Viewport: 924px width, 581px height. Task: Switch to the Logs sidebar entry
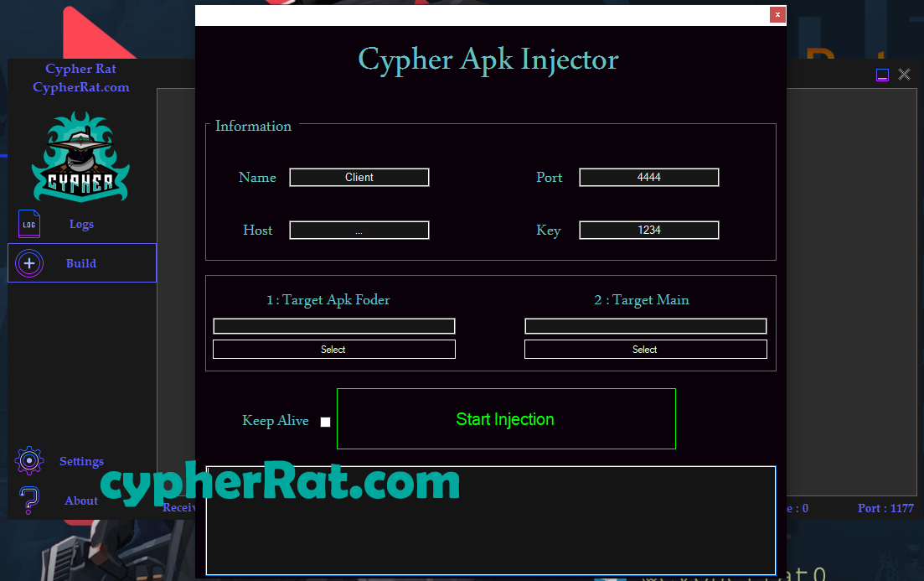[x=81, y=224]
